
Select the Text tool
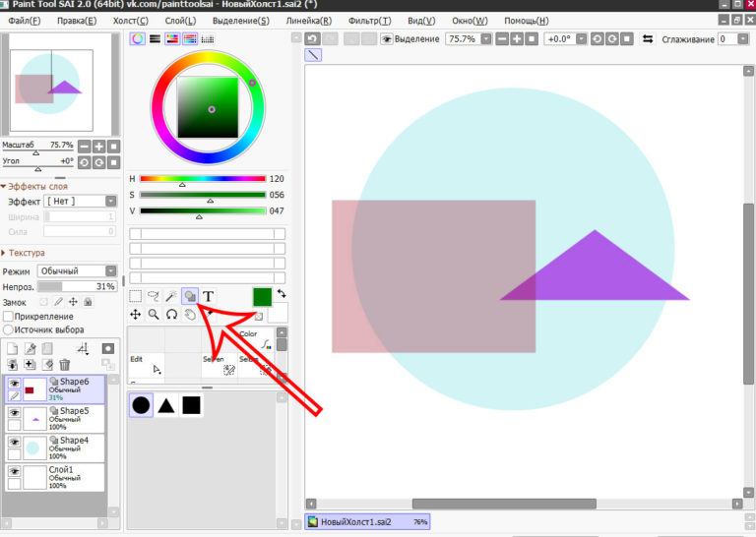pos(209,296)
